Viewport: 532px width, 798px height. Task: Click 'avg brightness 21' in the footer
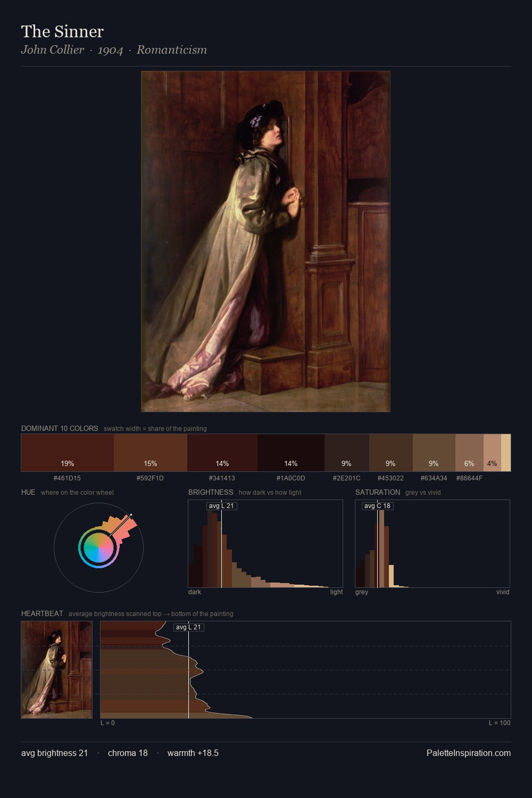[55, 753]
